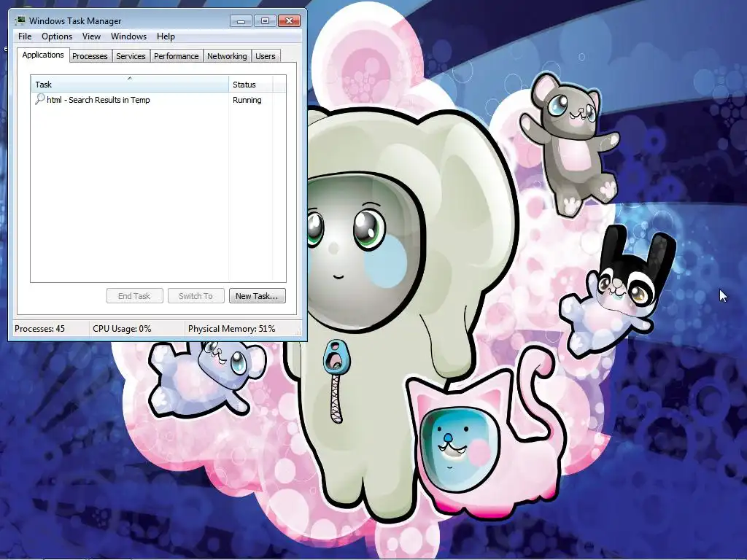Click the Task Manager title bar icon

20,20
